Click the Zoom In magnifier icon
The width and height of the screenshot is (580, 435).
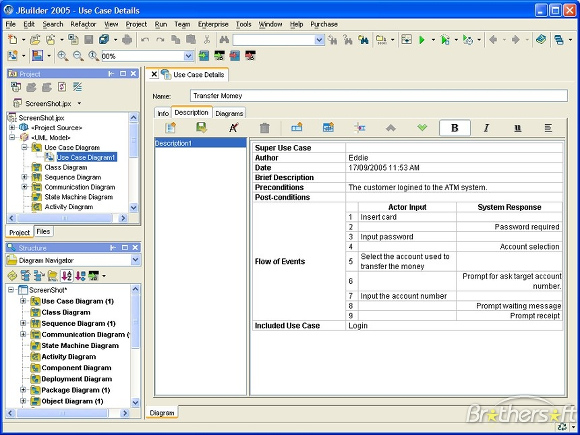click(62, 56)
